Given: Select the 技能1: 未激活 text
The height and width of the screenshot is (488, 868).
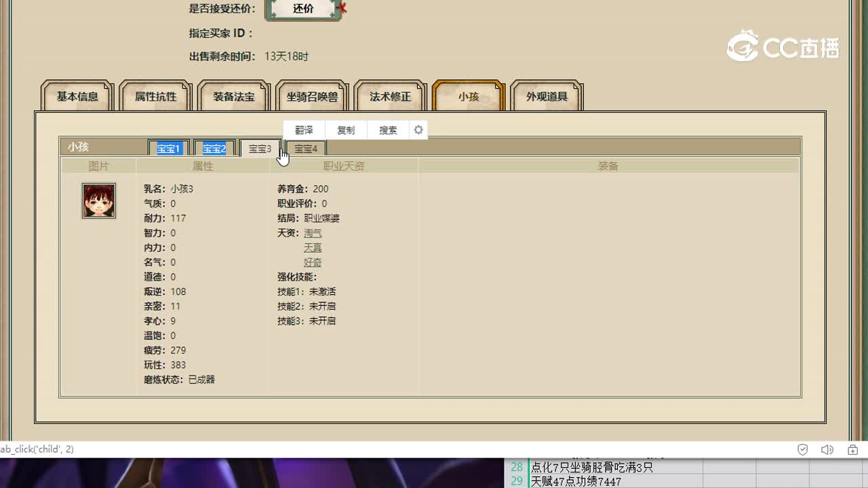Looking at the screenshot, I should (307, 291).
